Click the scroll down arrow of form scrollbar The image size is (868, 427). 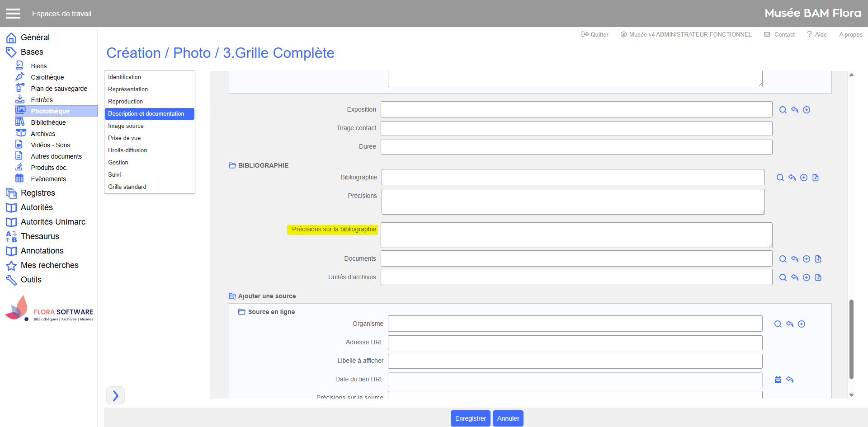click(x=851, y=395)
